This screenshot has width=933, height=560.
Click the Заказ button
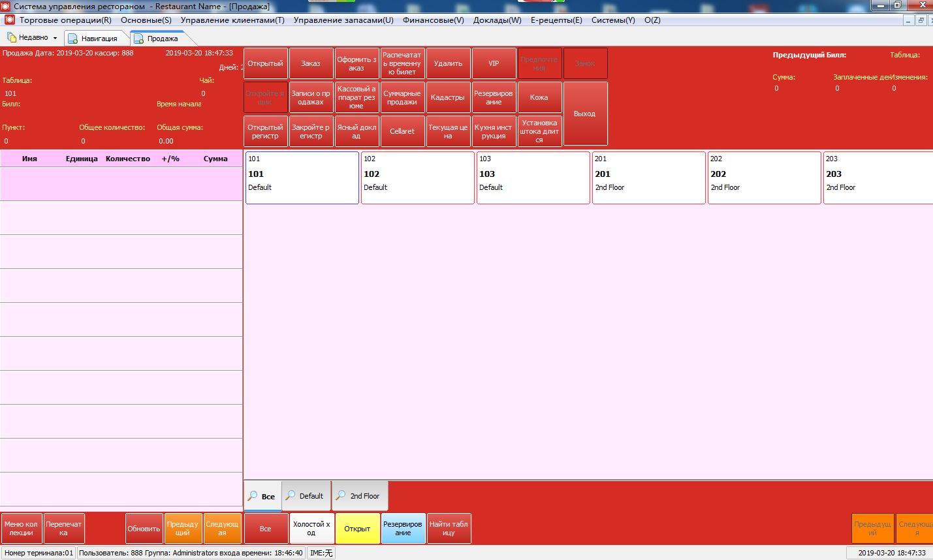point(311,63)
